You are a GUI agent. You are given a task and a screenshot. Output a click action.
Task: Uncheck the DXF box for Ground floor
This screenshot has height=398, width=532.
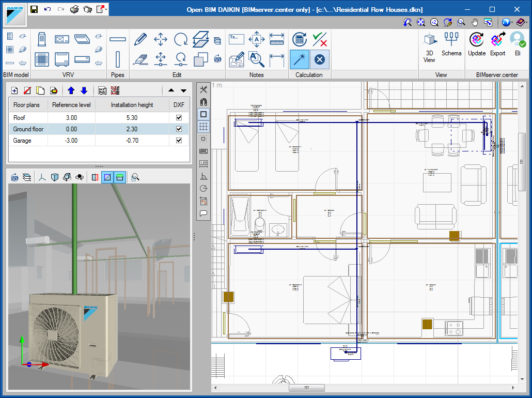click(179, 129)
